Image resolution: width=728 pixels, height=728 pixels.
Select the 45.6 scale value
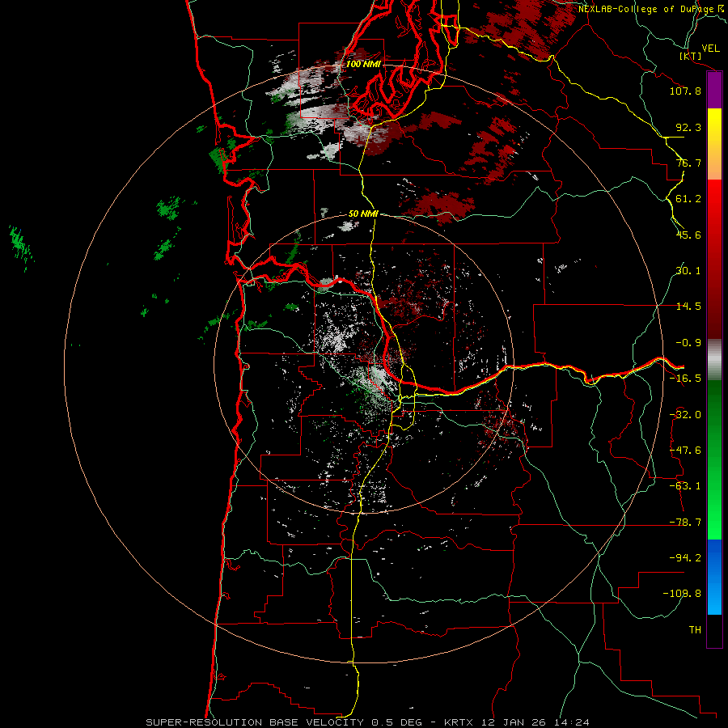(688, 235)
